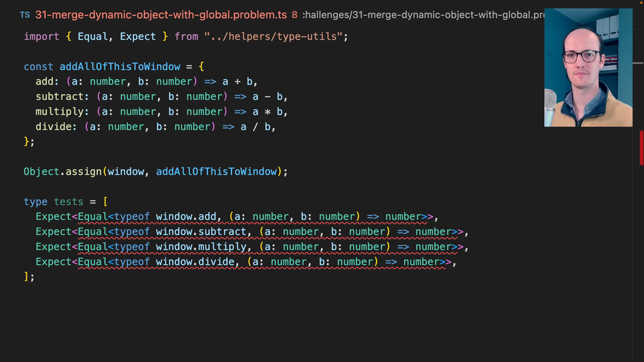Click the tests type alias name
The height and width of the screenshot is (362, 644).
coord(68,202)
